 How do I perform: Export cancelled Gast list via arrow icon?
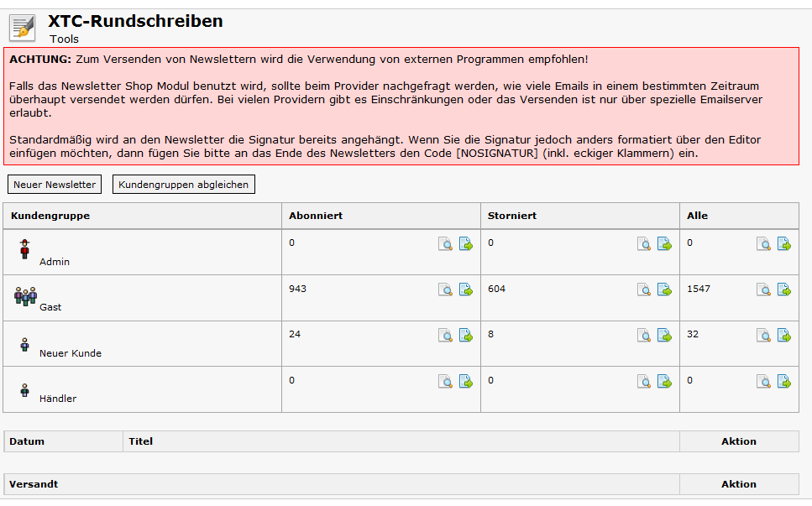(x=664, y=290)
